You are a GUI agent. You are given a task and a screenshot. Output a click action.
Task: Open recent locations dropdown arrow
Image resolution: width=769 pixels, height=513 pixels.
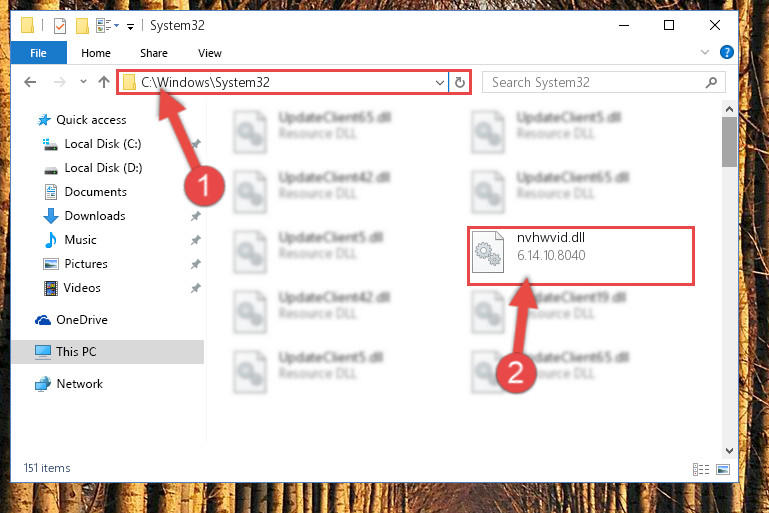pos(83,81)
